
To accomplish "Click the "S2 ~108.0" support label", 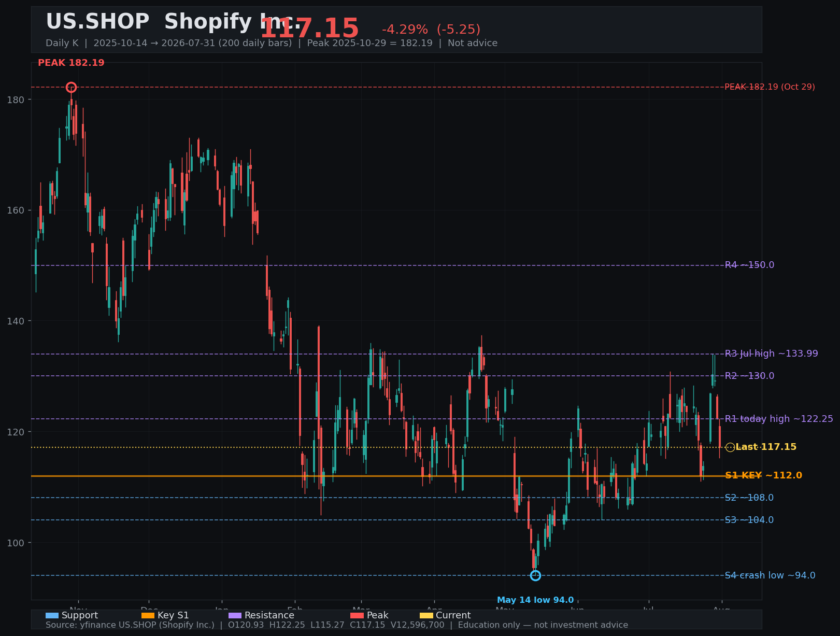I will tap(749, 498).
